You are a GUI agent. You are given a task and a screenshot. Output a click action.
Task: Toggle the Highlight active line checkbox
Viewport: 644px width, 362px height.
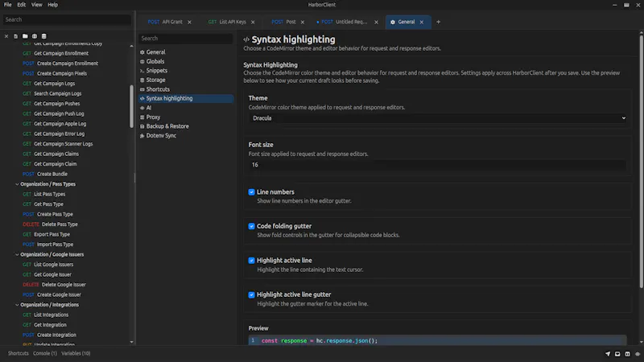pyautogui.click(x=251, y=261)
